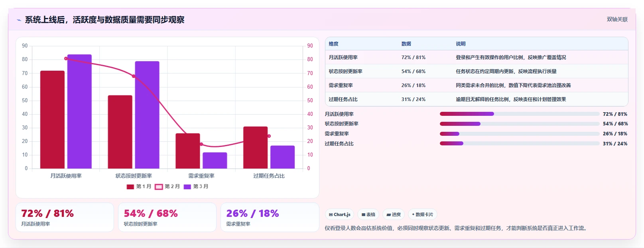Click the 双轴关联 tag in the header

coord(617,19)
